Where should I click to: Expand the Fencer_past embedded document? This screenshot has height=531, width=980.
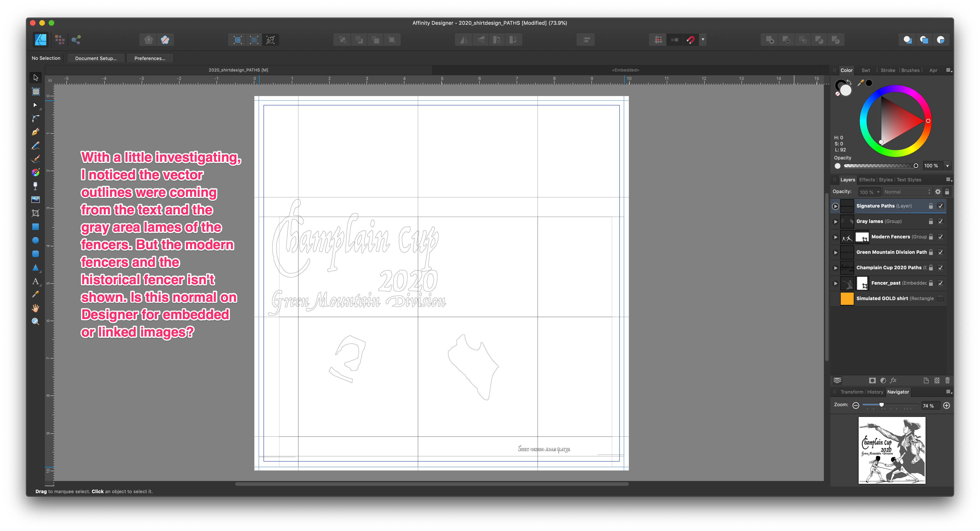pyautogui.click(x=836, y=283)
